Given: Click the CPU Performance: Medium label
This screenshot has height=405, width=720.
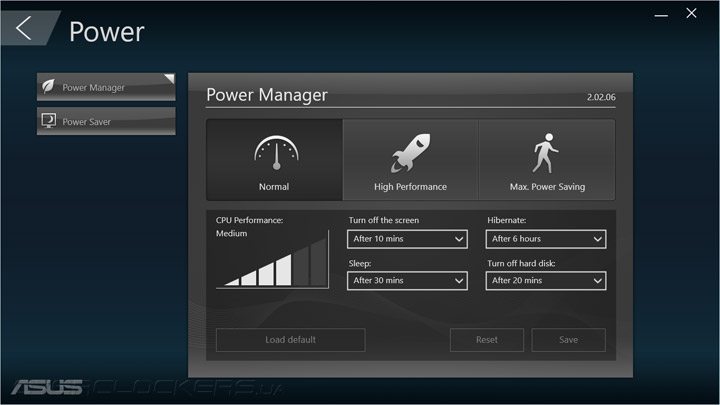Looking at the screenshot, I should point(249,227).
